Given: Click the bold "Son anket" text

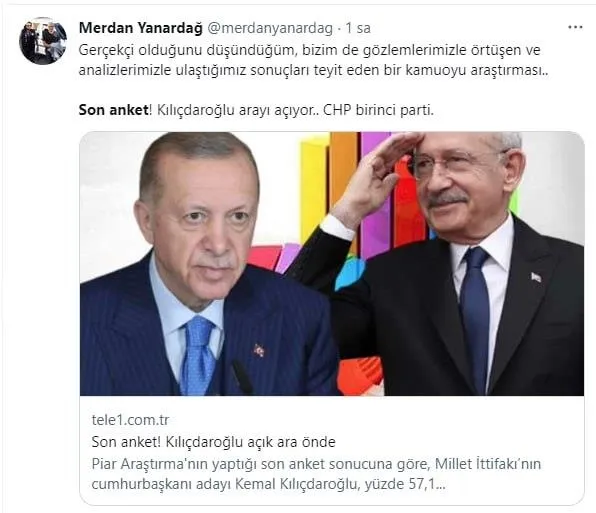Looking at the screenshot, I should [113, 110].
